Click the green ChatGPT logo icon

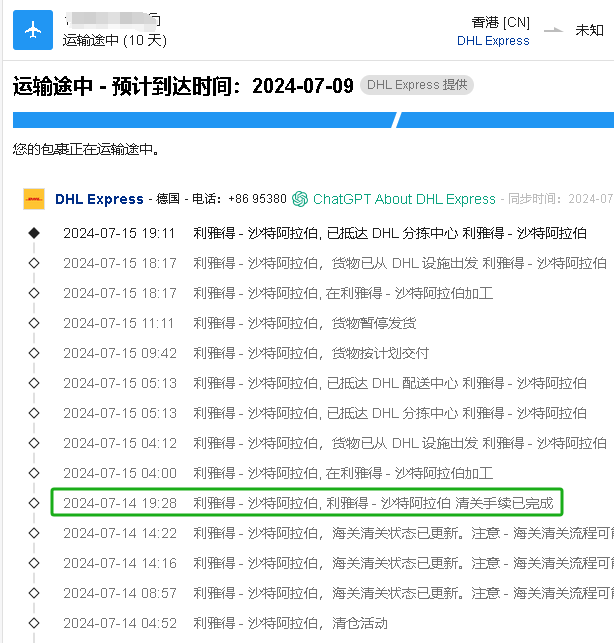click(x=300, y=199)
